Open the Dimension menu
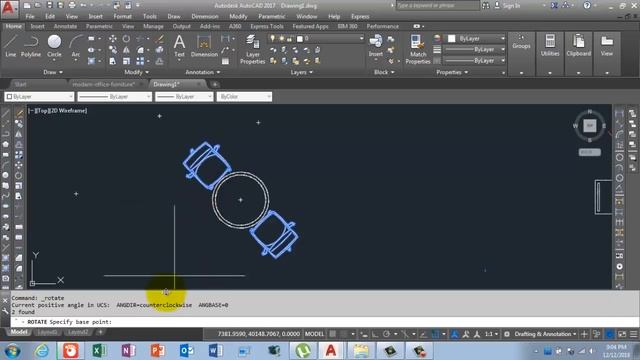Screen dimensions: 640x360 204,16
